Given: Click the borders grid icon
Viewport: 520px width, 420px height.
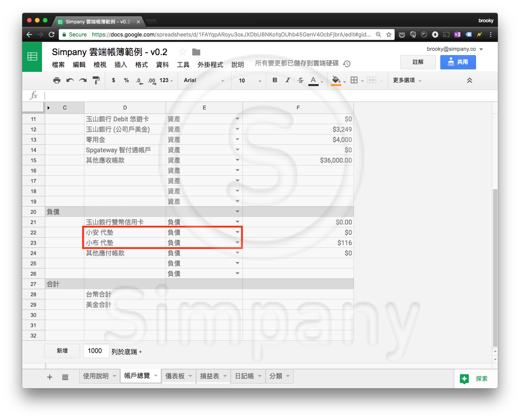Looking at the screenshot, I should click(x=354, y=80).
